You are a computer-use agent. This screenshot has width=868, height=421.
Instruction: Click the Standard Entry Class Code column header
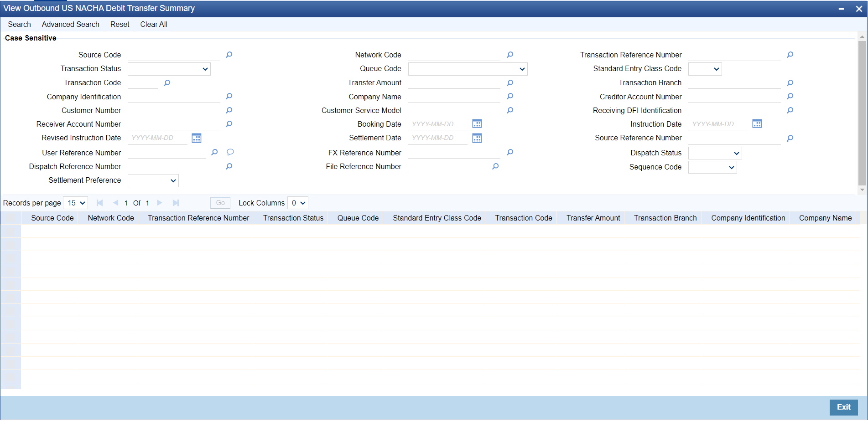coord(437,218)
